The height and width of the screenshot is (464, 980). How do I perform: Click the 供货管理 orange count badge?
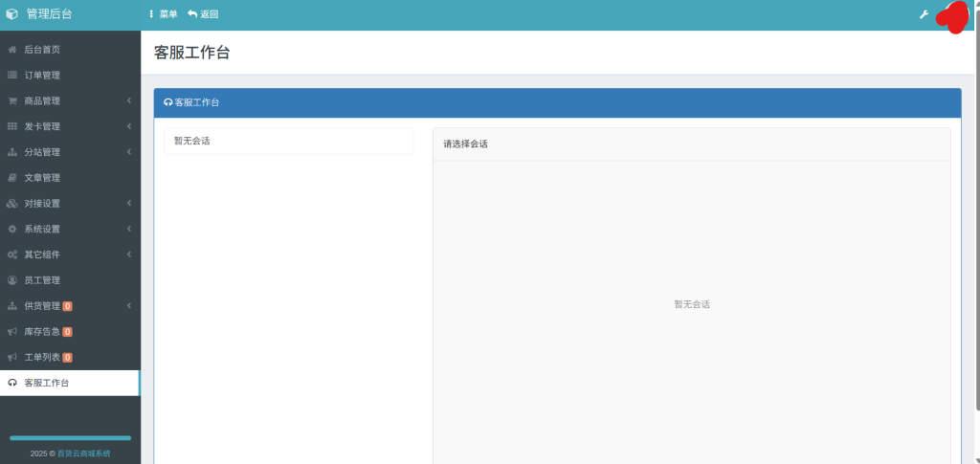(68, 306)
